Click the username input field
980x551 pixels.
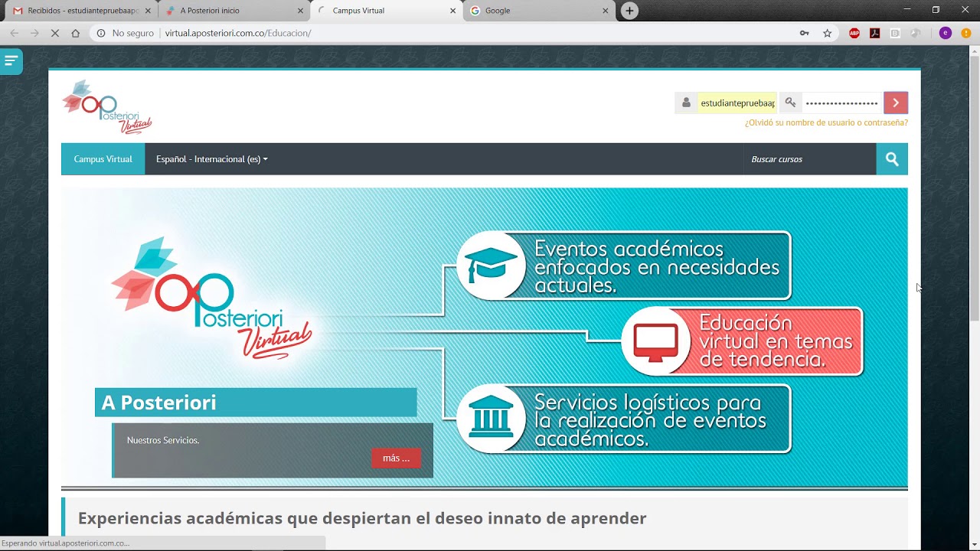click(737, 103)
